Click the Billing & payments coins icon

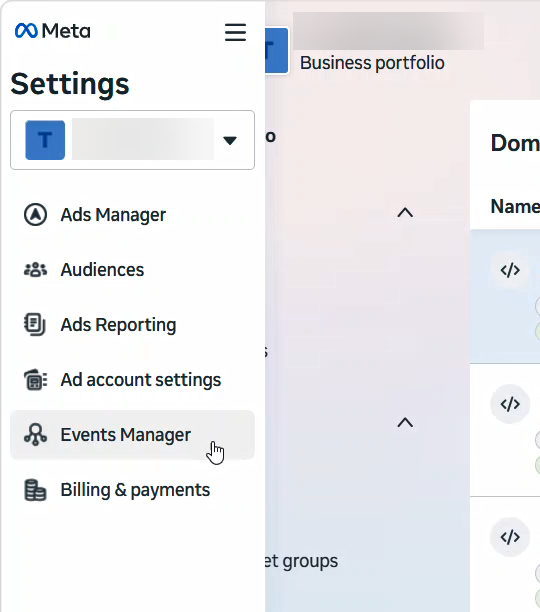coord(36,490)
